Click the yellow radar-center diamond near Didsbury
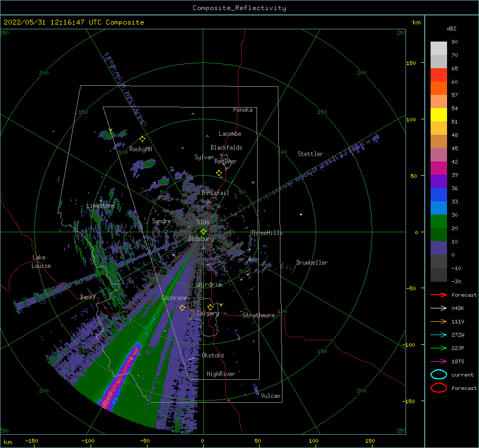The image size is (479, 448). tap(203, 232)
